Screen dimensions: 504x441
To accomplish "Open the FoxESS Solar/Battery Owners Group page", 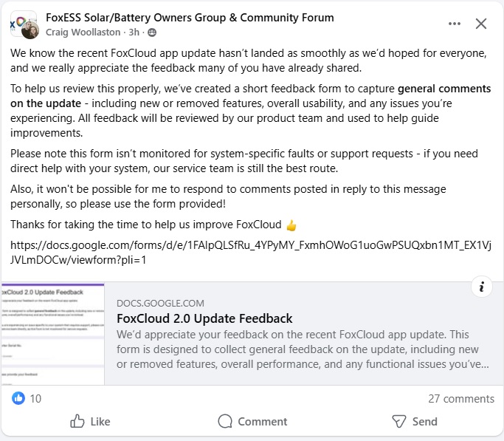I will 190,17.
